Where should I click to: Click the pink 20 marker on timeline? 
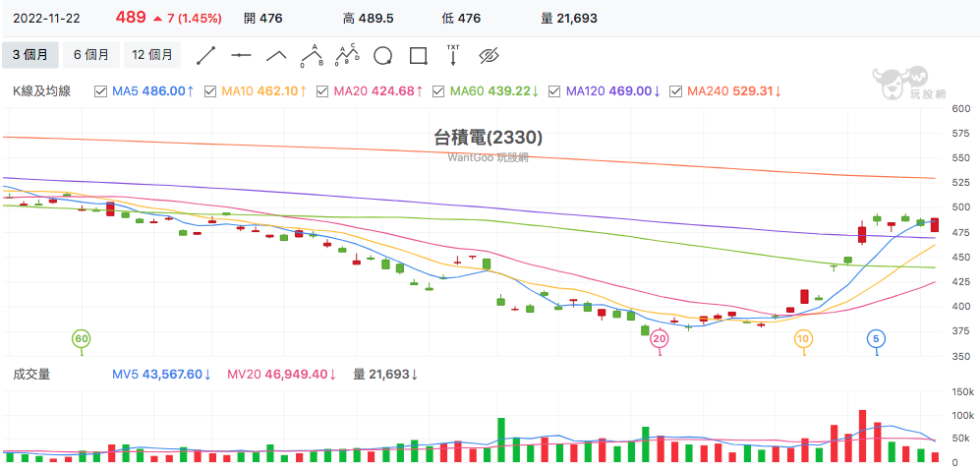[x=660, y=339]
